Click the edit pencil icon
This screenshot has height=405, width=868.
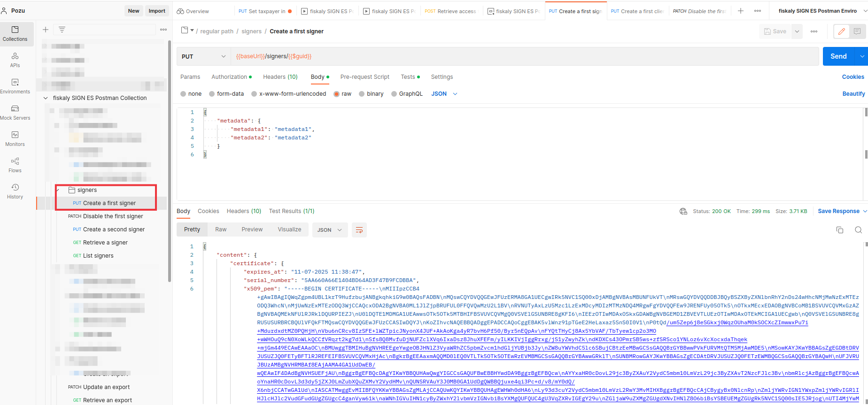pos(842,31)
